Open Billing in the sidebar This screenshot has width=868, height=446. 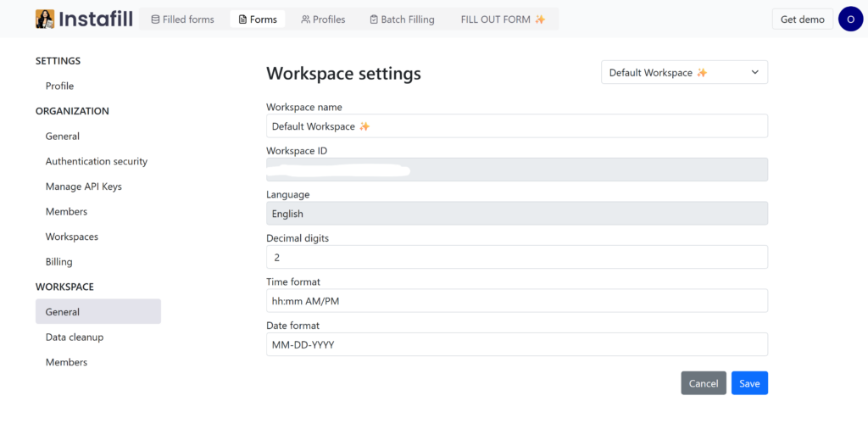click(x=59, y=262)
